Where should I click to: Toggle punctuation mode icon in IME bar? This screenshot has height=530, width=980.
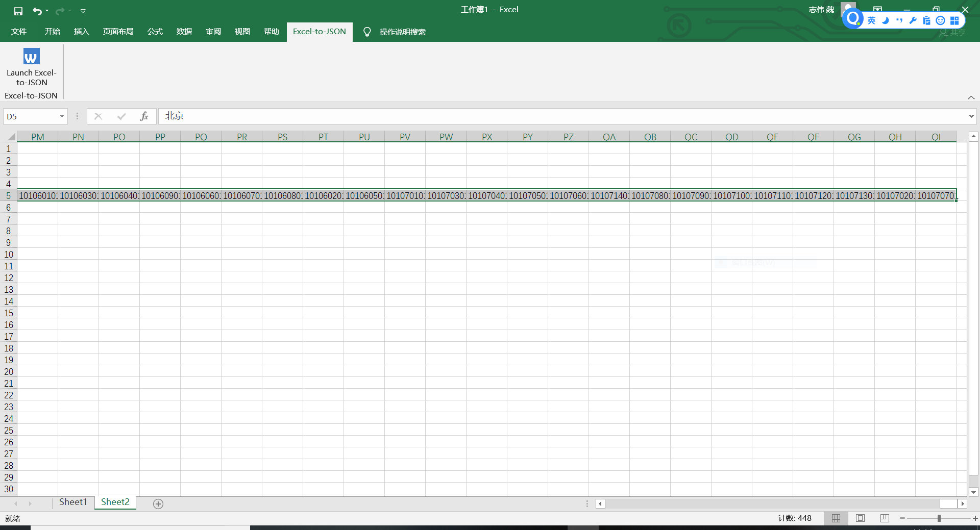[899, 20]
